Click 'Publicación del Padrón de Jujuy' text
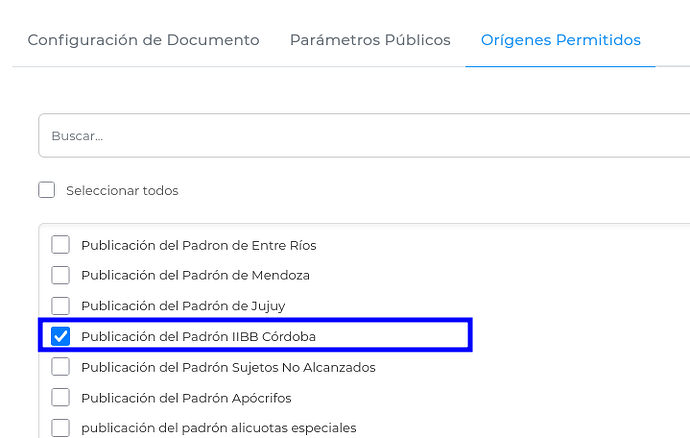This screenshot has height=438, width=690. tap(183, 306)
